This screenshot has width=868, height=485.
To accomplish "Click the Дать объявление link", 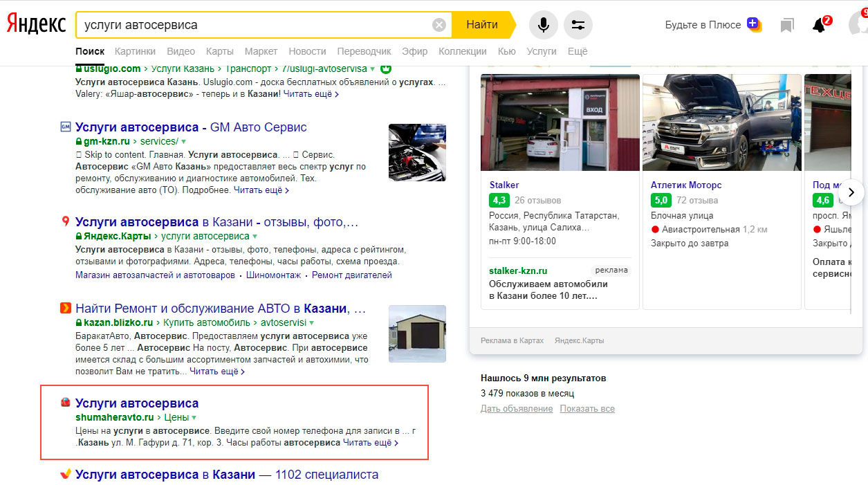I will pos(517,409).
